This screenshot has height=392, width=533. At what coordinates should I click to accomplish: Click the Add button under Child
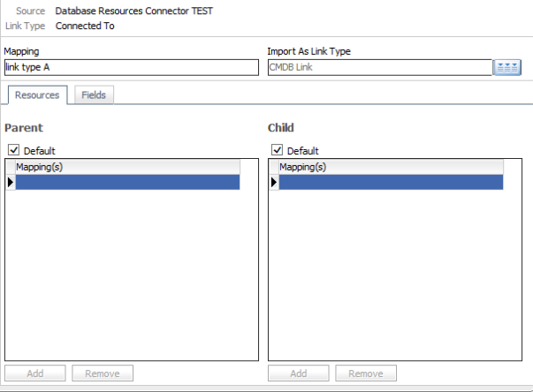[x=299, y=373]
